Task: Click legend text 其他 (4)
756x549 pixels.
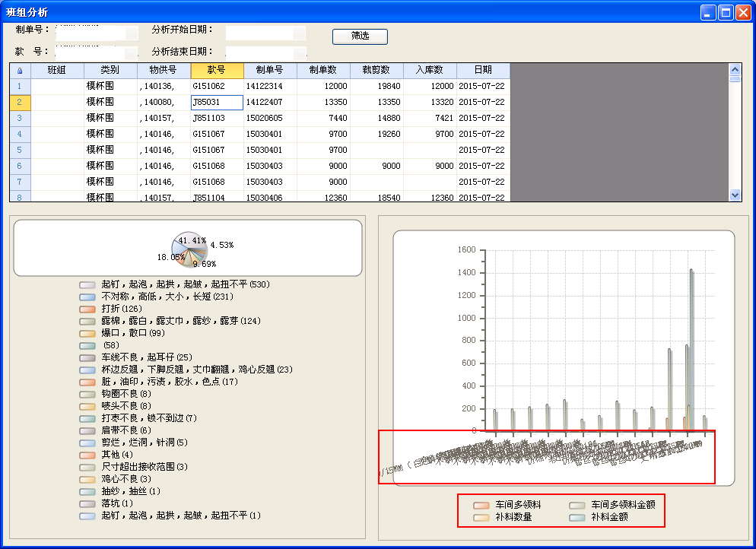Action: pos(116,455)
